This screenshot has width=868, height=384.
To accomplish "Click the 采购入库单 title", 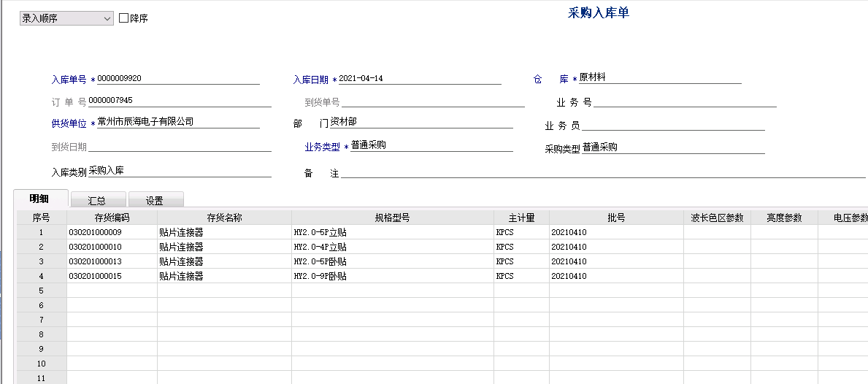I will (x=599, y=12).
